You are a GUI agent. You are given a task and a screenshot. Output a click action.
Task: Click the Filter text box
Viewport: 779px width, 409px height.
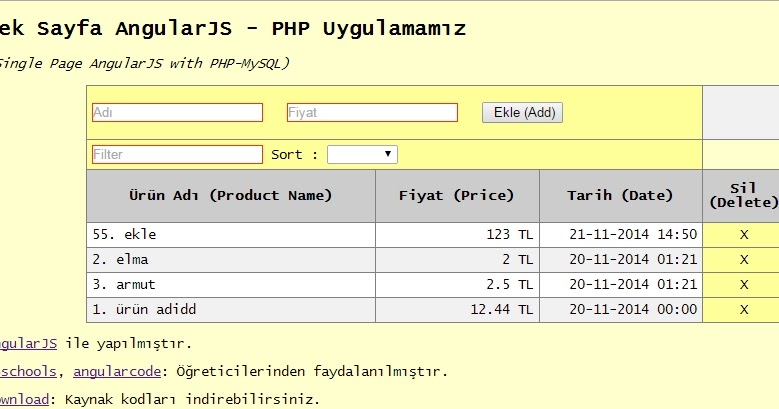pos(177,154)
